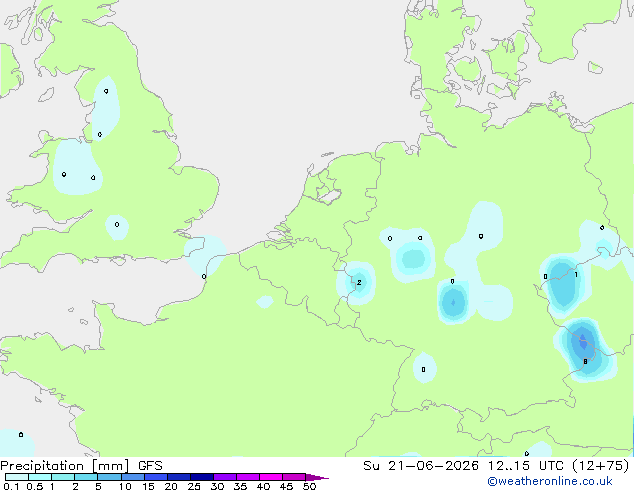
Task: Open the weatheronline.co.uk copyright link
Action: 550,481
